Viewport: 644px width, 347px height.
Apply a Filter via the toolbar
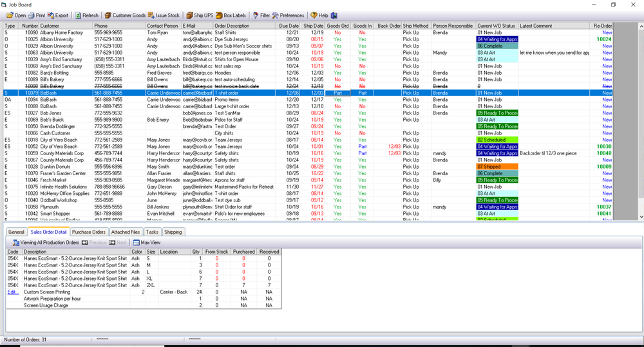click(x=261, y=15)
